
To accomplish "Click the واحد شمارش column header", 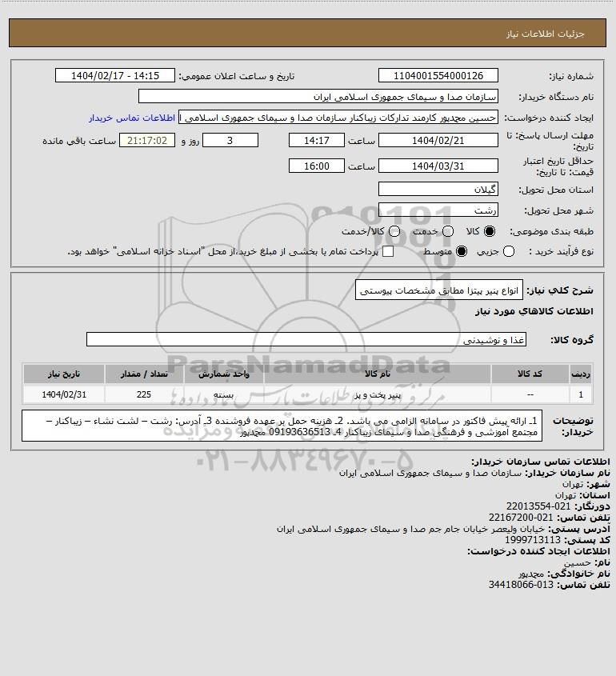I will pos(224,374).
